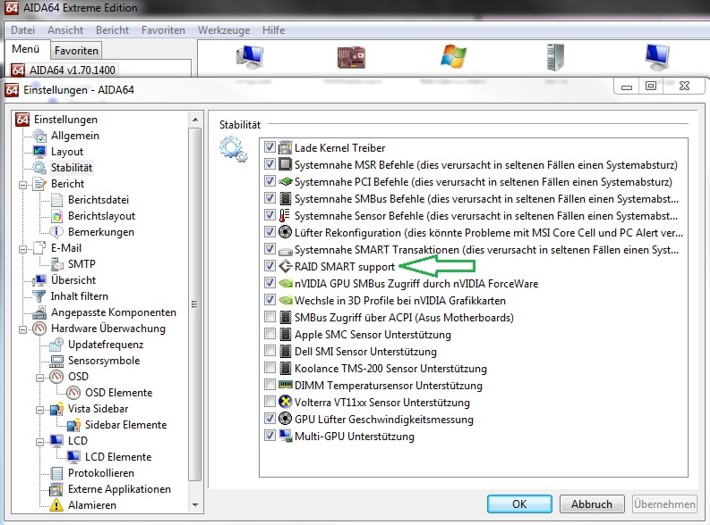Open the Hilfe menu
The width and height of the screenshot is (710, 525).
[x=273, y=30]
